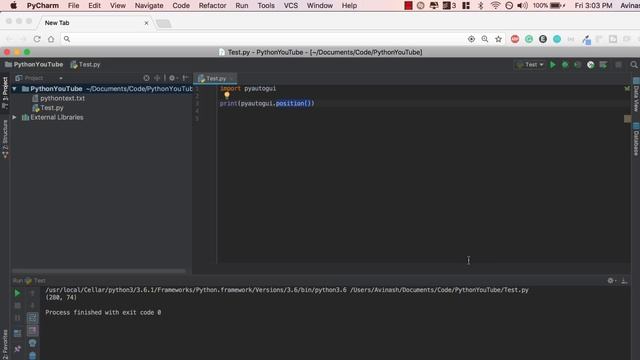Open Run panel settings gear

click(x=611, y=280)
